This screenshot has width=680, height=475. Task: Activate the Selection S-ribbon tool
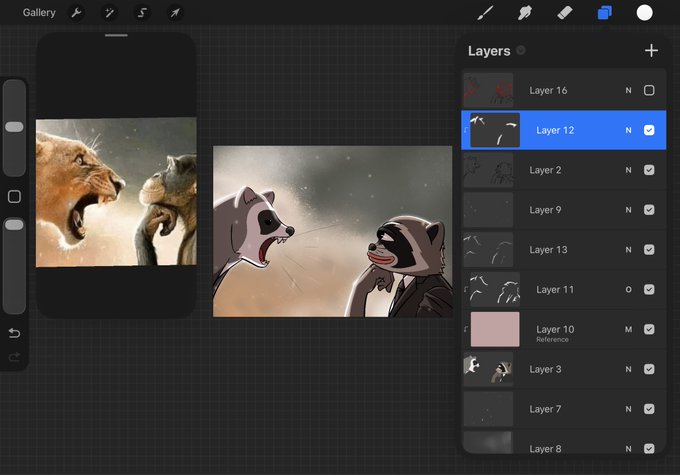[142, 13]
